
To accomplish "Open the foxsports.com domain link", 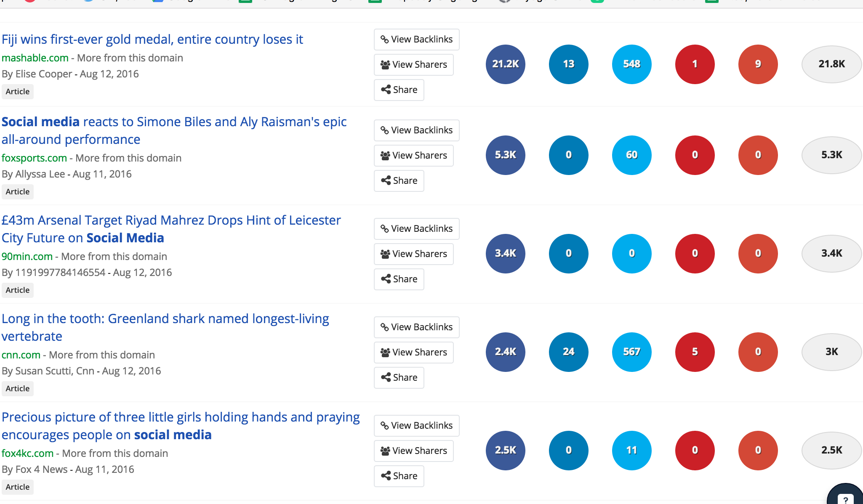I will point(34,158).
